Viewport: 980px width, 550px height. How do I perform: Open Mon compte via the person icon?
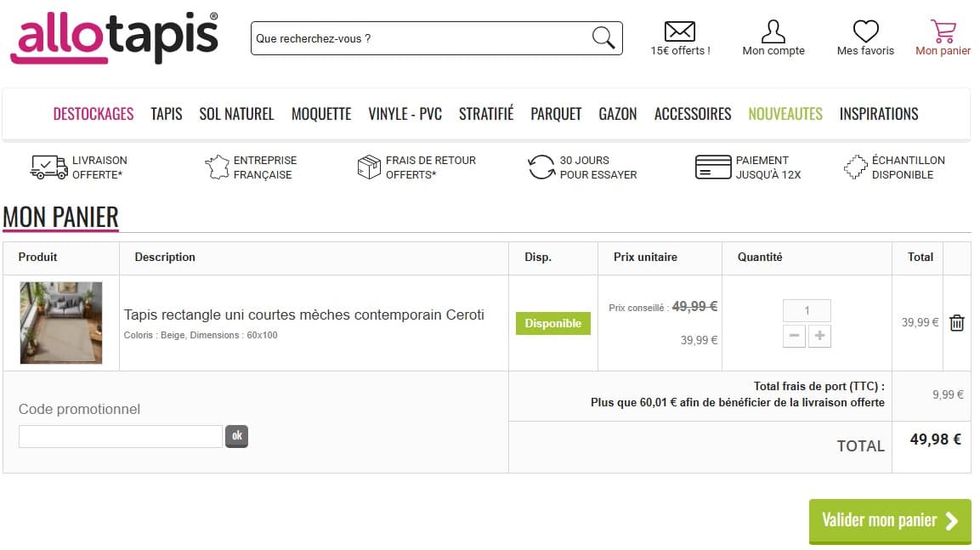[x=773, y=31]
